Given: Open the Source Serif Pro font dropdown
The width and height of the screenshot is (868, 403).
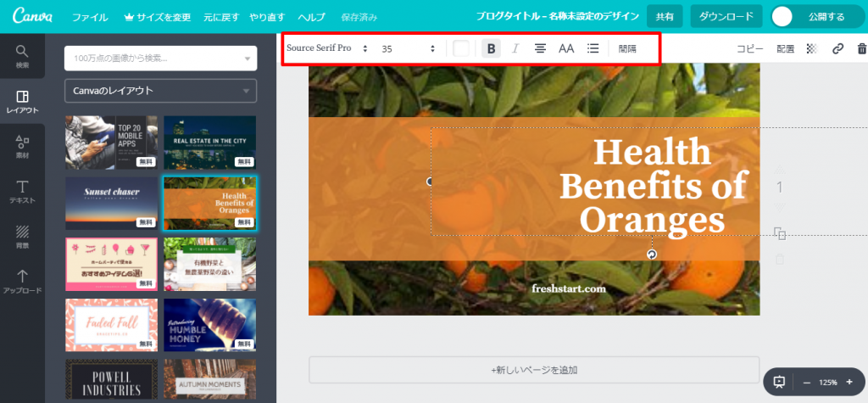Looking at the screenshot, I should pyautogui.click(x=327, y=48).
